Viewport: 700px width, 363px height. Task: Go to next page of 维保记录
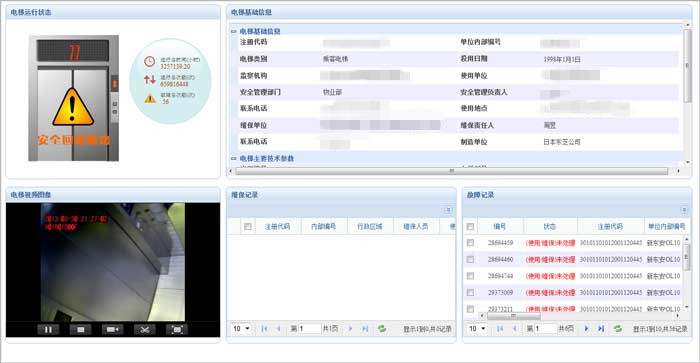[350, 329]
